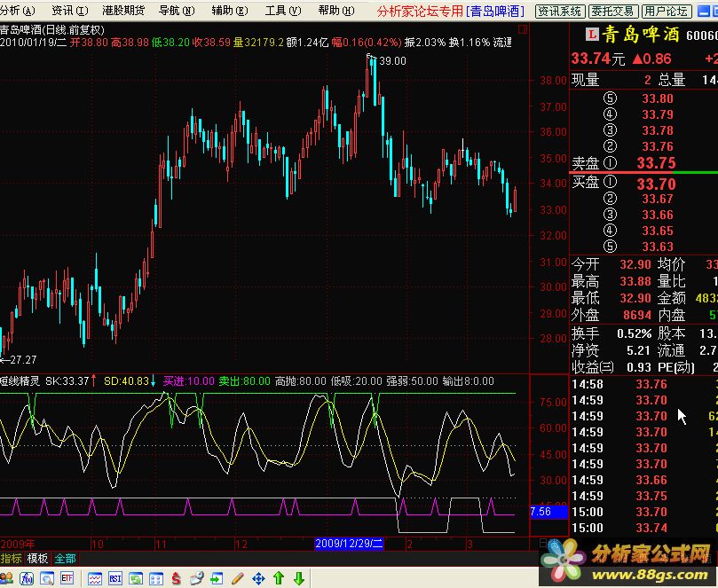The width and height of the screenshot is (718, 588).
Task: Click the 资讯系统 button
Action: (x=559, y=11)
